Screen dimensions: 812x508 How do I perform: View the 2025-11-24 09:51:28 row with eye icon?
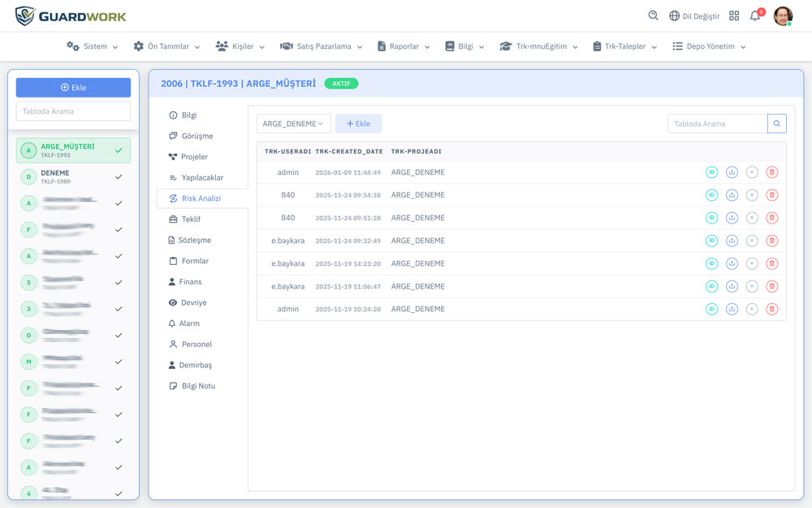click(711, 218)
